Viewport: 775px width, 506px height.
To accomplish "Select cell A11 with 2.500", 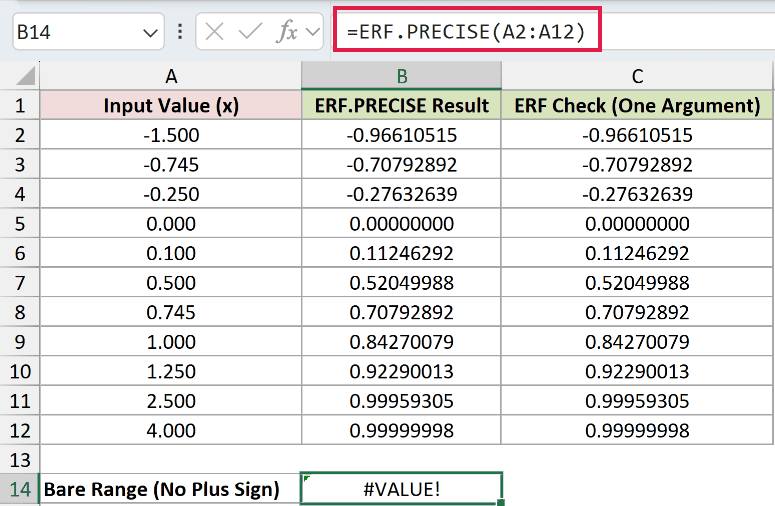I will [171, 401].
